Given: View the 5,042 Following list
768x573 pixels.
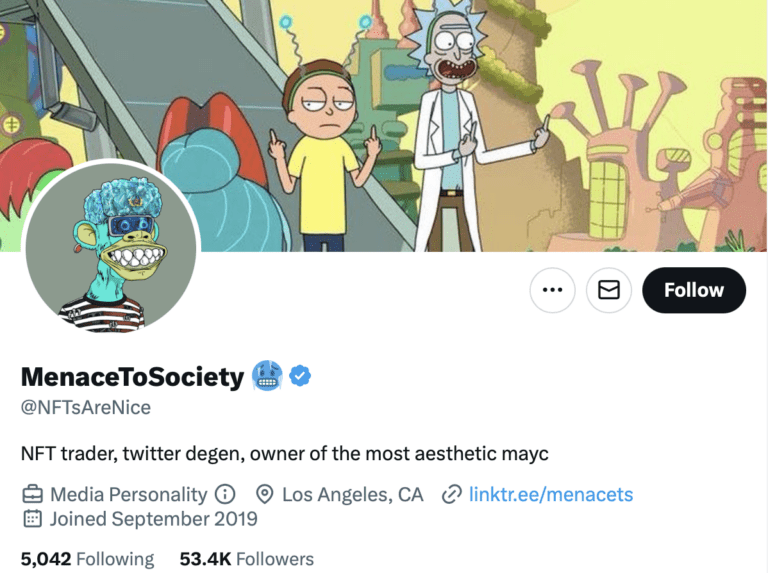Looking at the screenshot, I should [x=88, y=559].
